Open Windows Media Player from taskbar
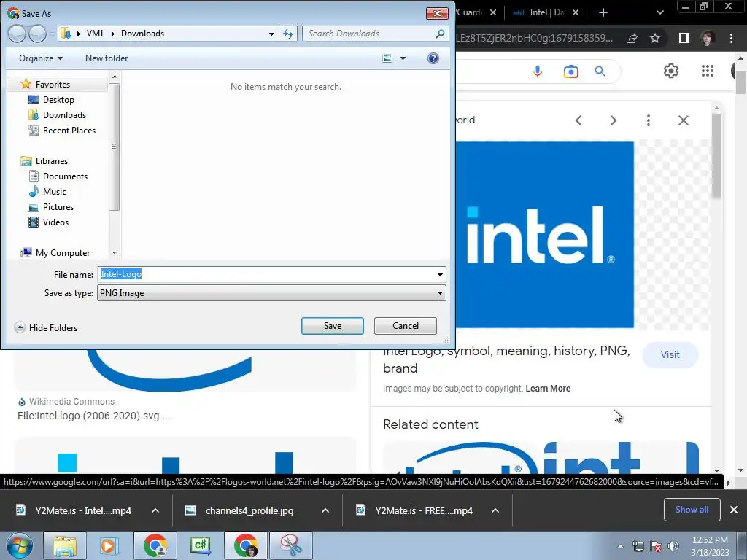The width and height of the screenshot is (747, 560). [109, 545]
